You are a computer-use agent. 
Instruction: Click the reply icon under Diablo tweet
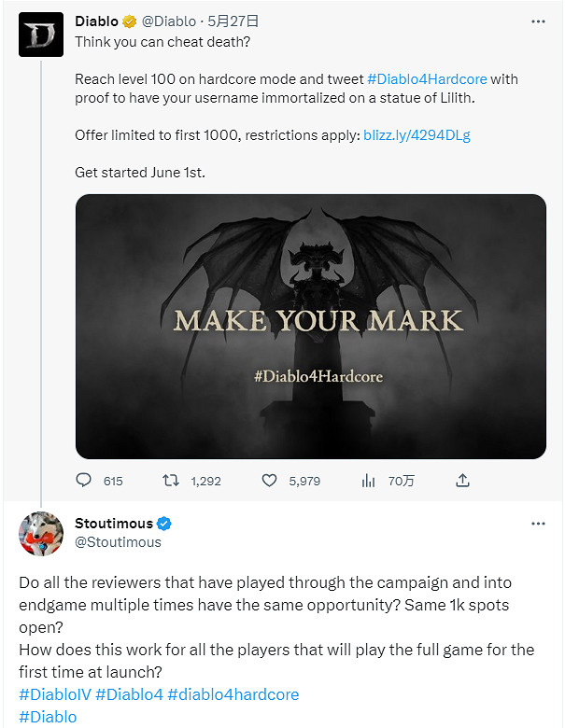tap(84, 481)
